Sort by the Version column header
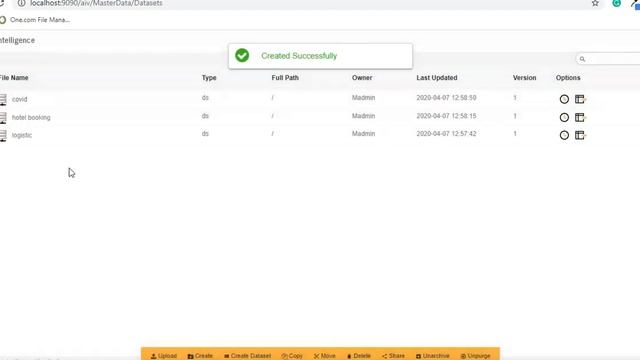 coord(524,78)
